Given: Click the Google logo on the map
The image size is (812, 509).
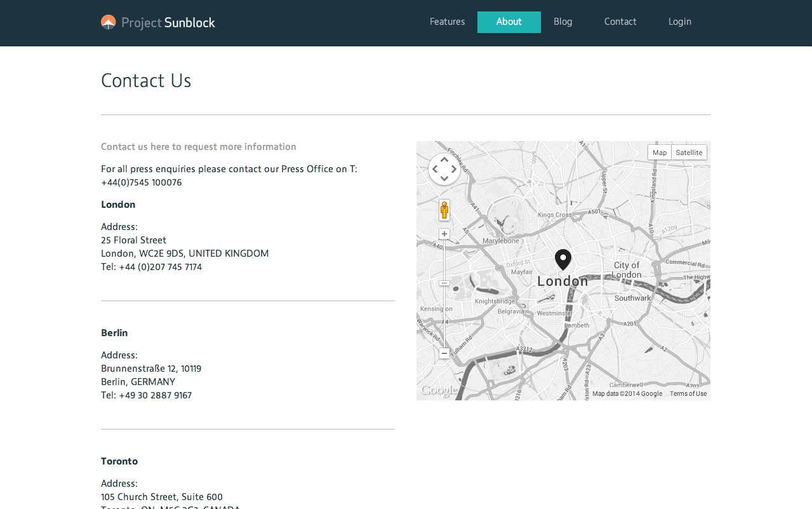Looking at the screenshot, I should pyautogui.click(x=439, y=391).
